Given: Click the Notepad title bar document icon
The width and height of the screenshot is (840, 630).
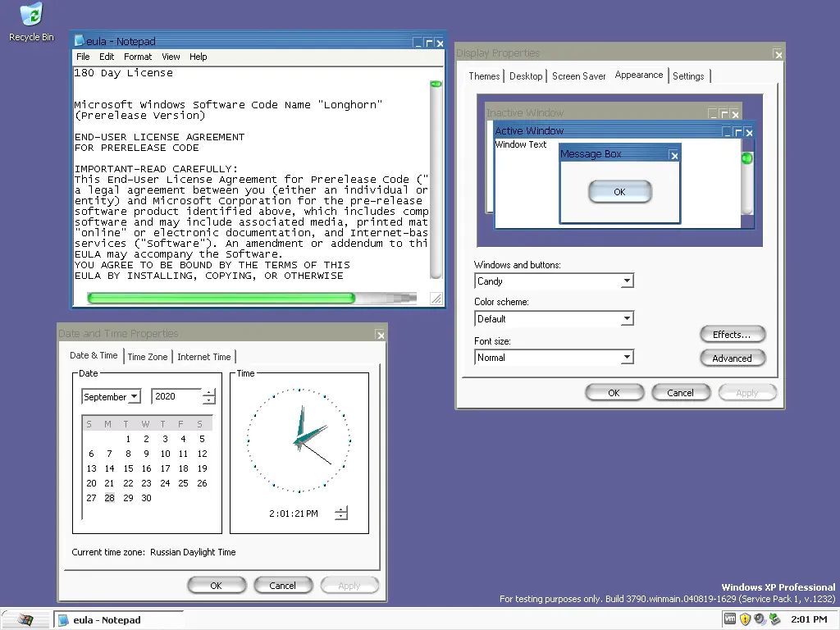Looking at the screenshot, I should [x=80, y=41].
